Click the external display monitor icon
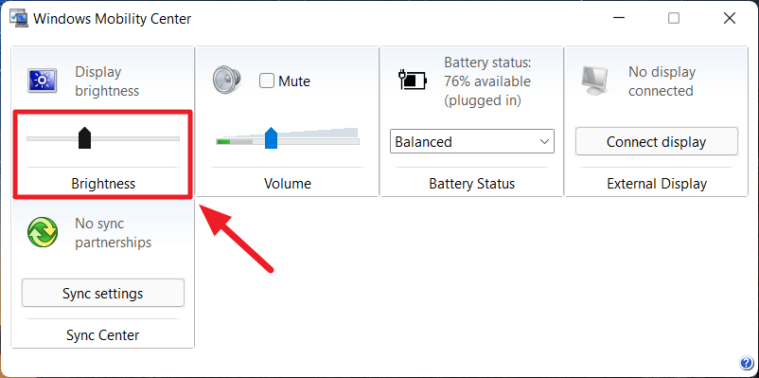The height and width of the screenshot is (378, 759). click(595, 81)
